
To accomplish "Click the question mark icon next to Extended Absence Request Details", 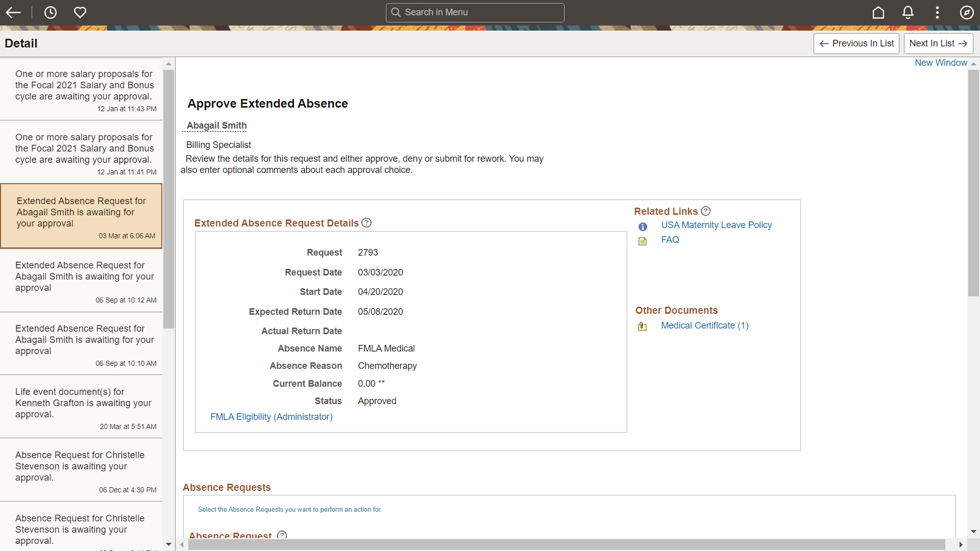I will [367, 222].
